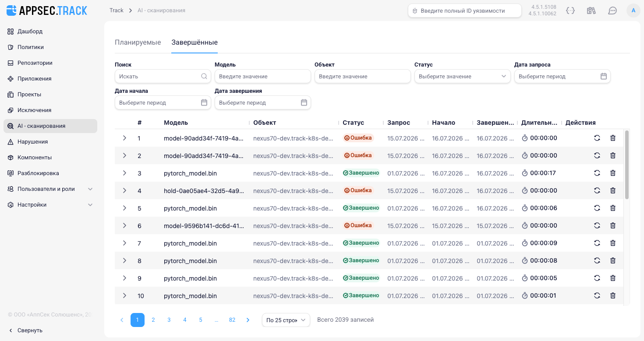Viewport: 644px width, 341px height.
Task: Delete the first scan row
Action: tap(613, 138)
